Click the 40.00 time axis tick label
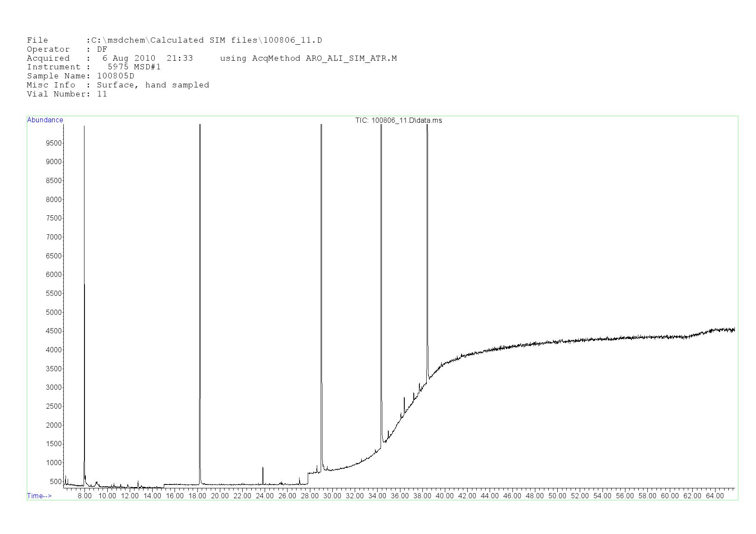This screenshot has height=534, width=756. pos(444,496)
